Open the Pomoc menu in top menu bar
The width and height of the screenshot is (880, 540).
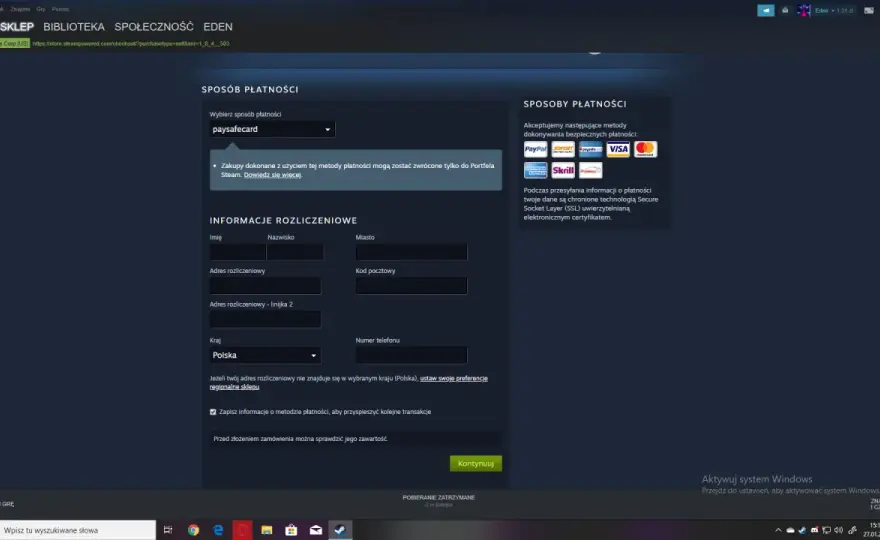tap(61, 9)
